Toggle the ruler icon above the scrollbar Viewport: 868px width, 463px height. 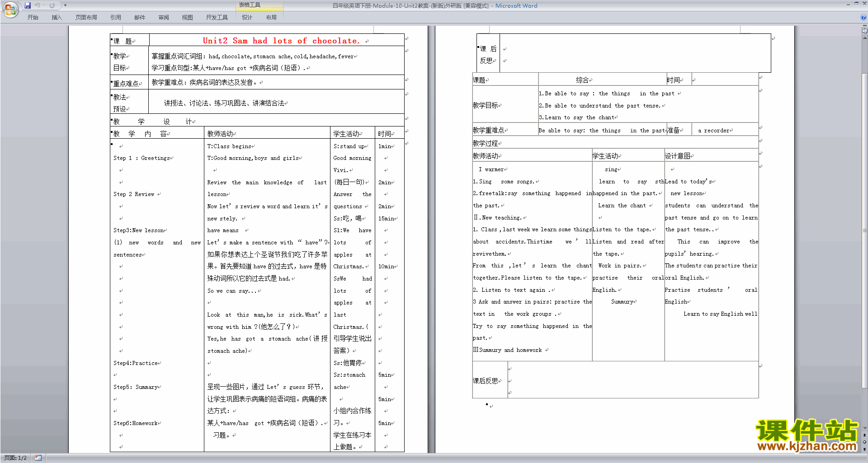coord(864,30)
